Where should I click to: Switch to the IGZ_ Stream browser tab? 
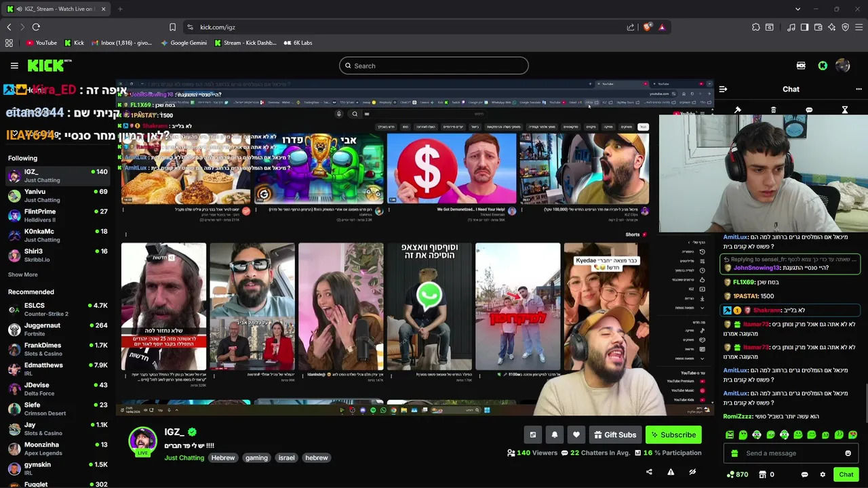click(56, 9)
